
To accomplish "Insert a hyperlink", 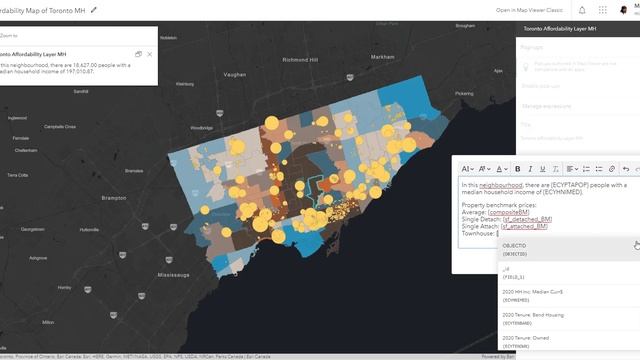I will pyautogui.click(x=611, y=169).
